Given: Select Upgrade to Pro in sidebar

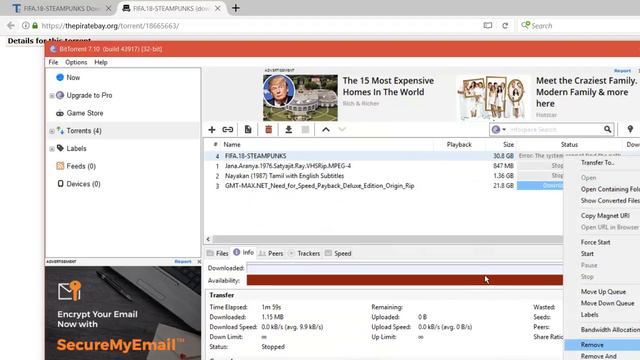Looking at the screenshot, I should click(89, 95).
